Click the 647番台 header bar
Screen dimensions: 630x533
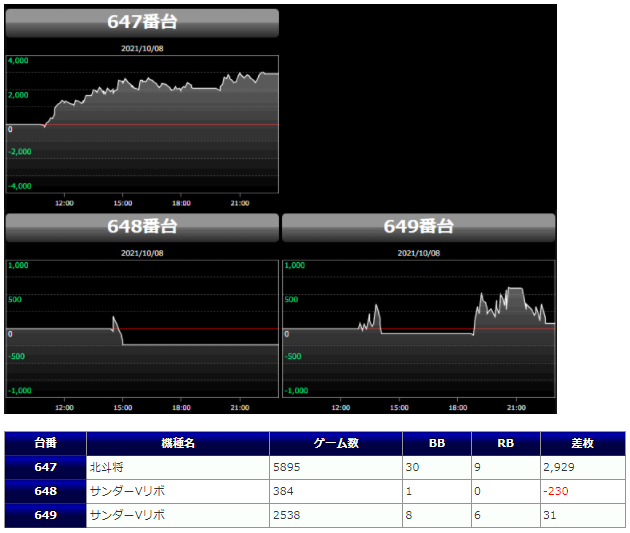tap(142, 23)
